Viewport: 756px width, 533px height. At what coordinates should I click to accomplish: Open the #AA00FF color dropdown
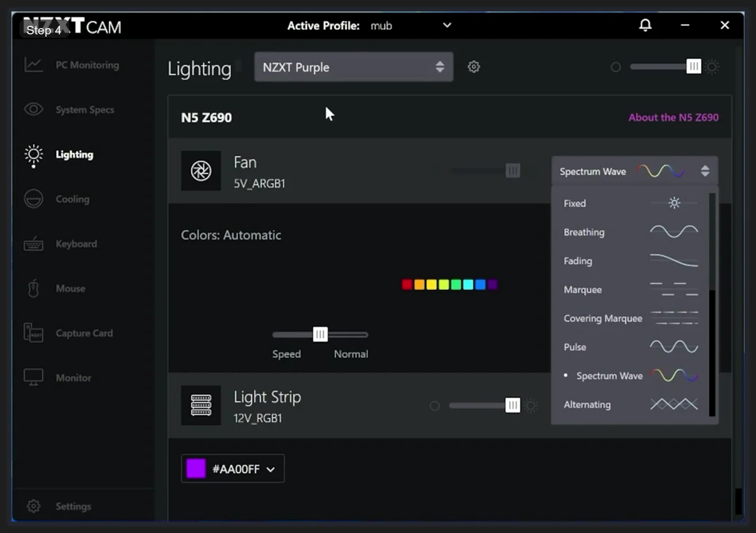click(x=232, y=468)
